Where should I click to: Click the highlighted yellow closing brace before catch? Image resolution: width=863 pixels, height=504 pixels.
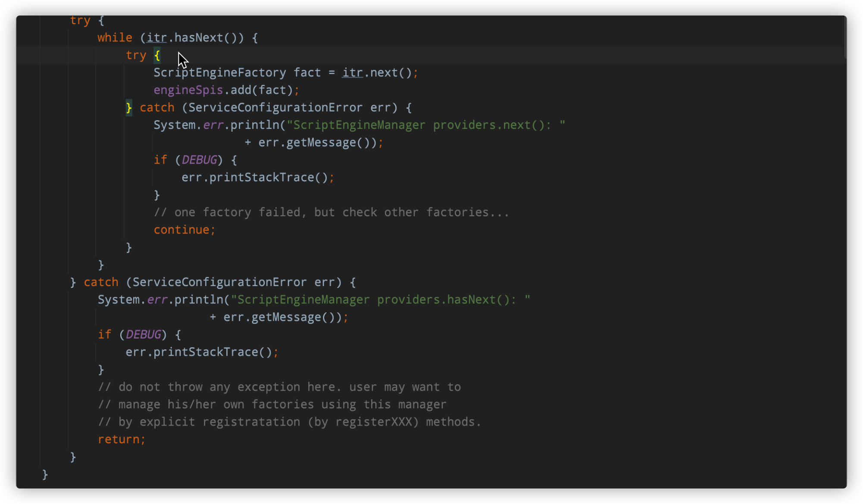click(129, 108)
